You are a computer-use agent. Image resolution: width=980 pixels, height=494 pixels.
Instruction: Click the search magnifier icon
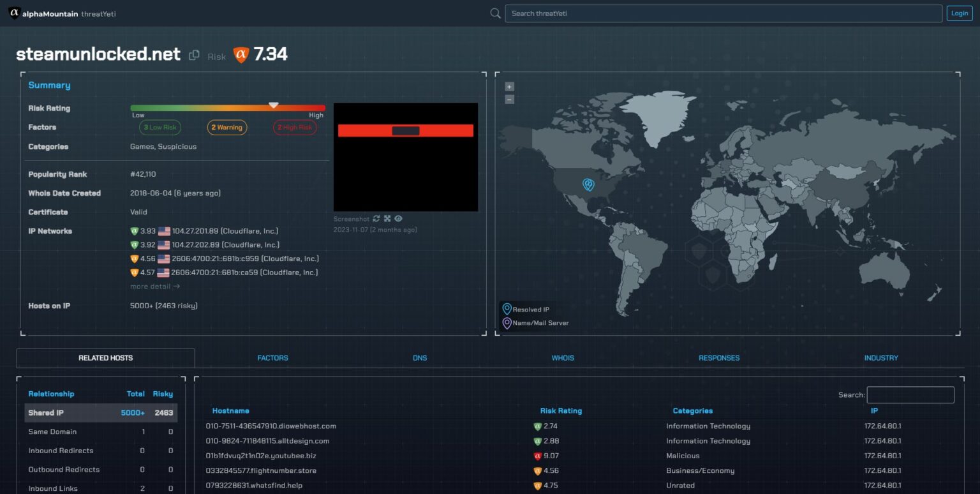[495, 13]
